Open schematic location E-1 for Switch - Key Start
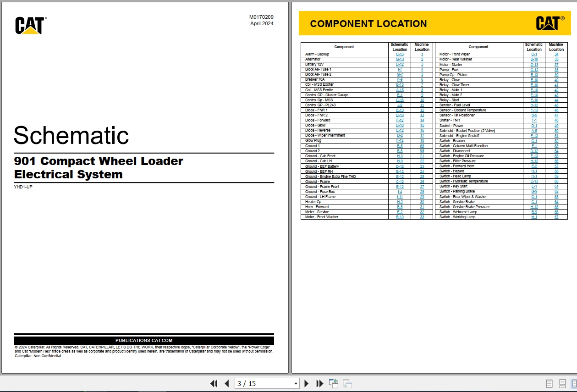Screen dimensions: 577x392 (534, 186)
